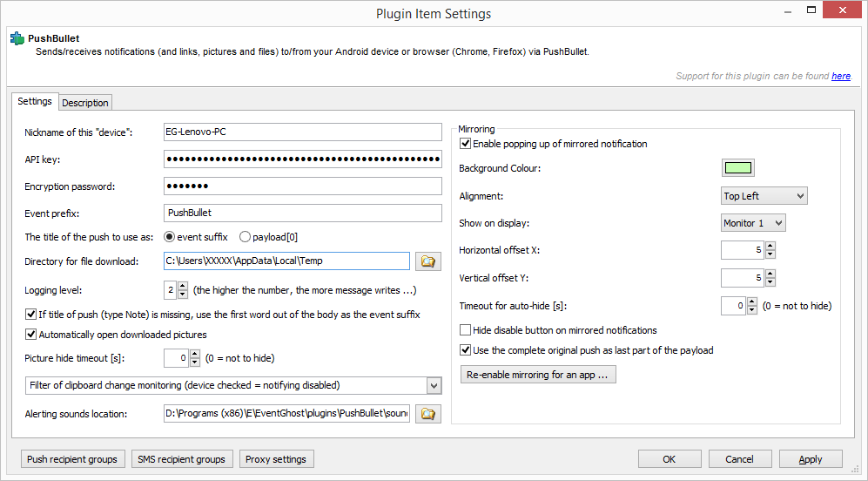
Task: Select the payload[0] radio button
Action: [245, 237]
